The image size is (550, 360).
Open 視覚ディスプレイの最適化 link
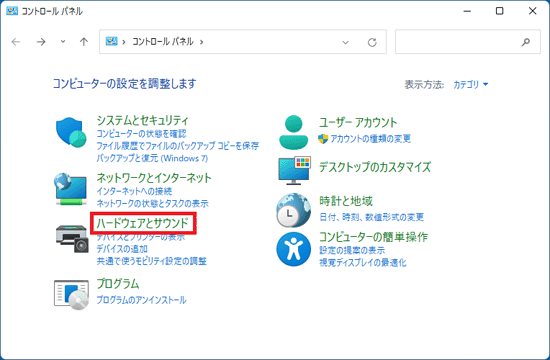pos(363,262)
